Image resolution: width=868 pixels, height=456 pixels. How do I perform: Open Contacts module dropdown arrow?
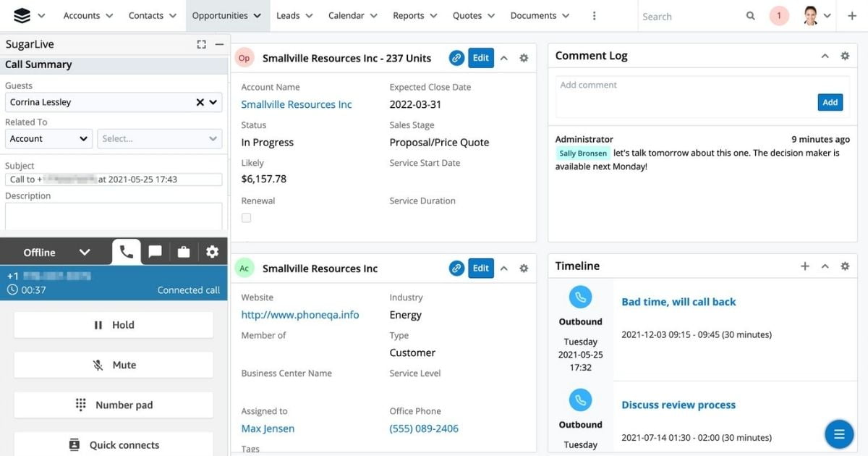click(x=172, y=16)
